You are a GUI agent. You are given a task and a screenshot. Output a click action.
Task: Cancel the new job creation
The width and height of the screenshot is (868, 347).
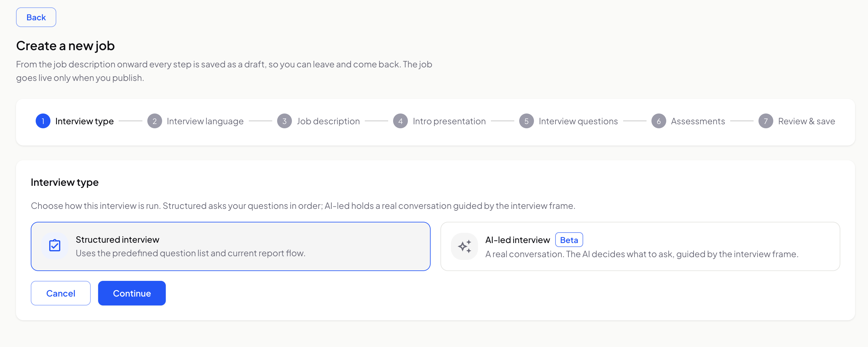61,293
